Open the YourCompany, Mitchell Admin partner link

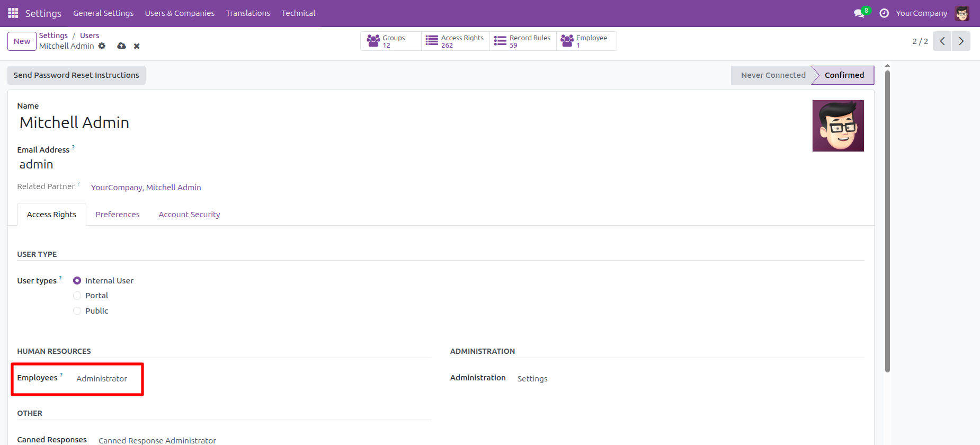[x=146, y=188]
